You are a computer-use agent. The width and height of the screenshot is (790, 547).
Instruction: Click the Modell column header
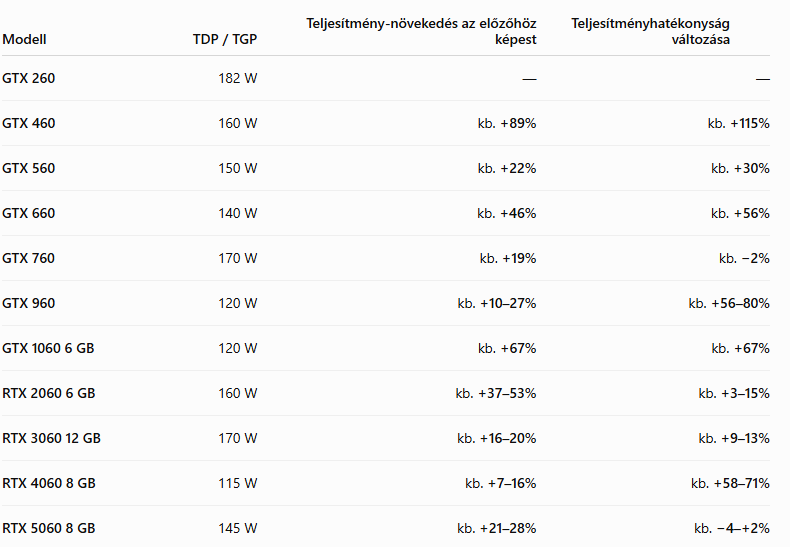coord(24,39)
